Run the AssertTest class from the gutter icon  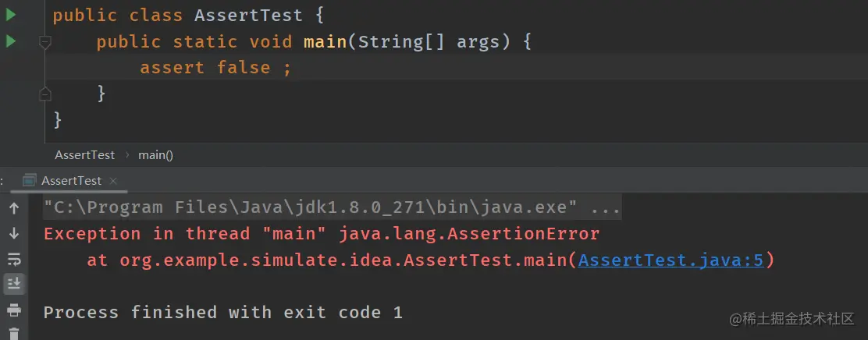pos(10,15)
